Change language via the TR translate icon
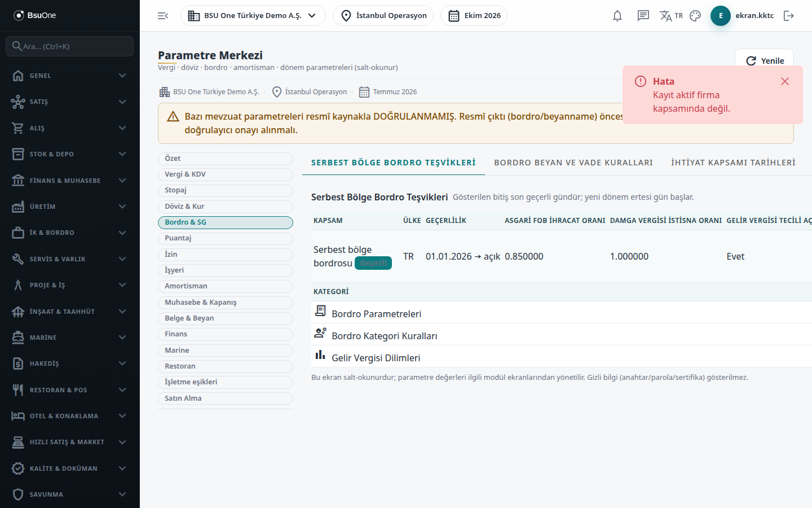Image resolution: width=812 pixels, height=508 pixels. point(671,16)
